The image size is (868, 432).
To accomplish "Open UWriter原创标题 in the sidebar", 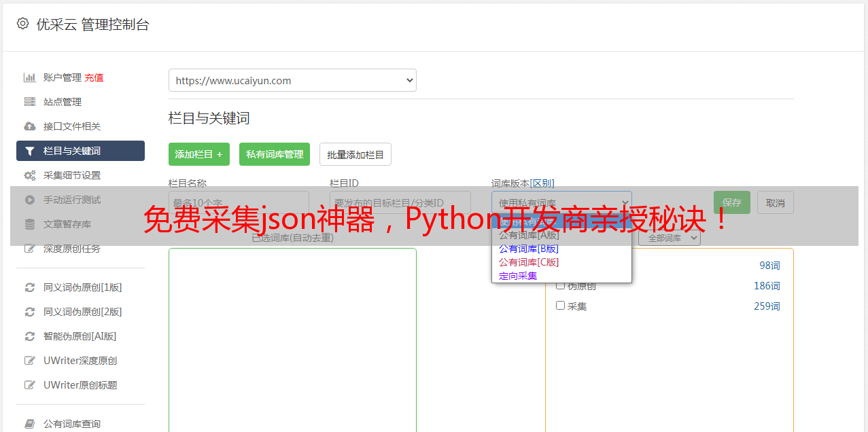I will tap(80, 385).
